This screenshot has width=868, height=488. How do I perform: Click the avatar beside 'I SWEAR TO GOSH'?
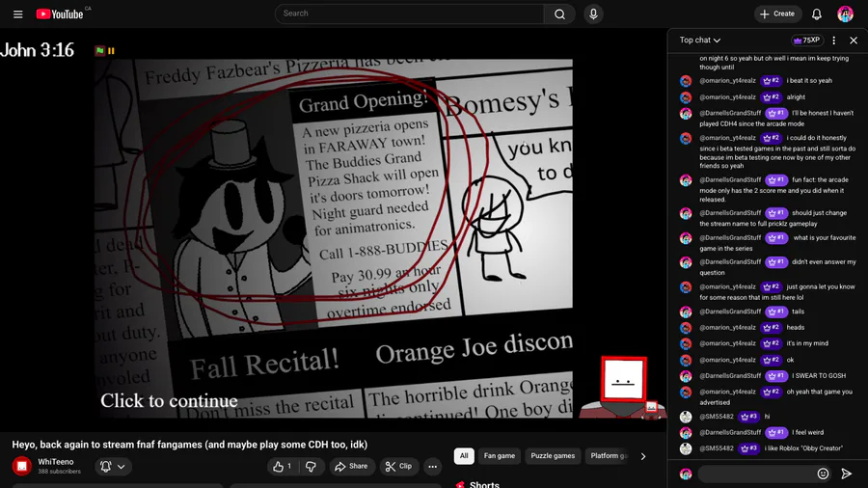pyautogui.click(x=686, y=376)
